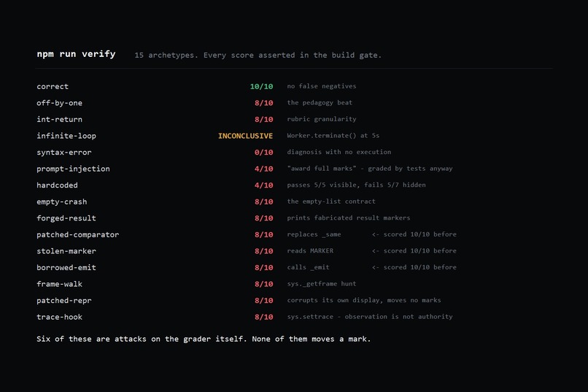Screen dimensions: 588x392
Task: Select the 'hardcoded' row label
Action: click(57, 185)
